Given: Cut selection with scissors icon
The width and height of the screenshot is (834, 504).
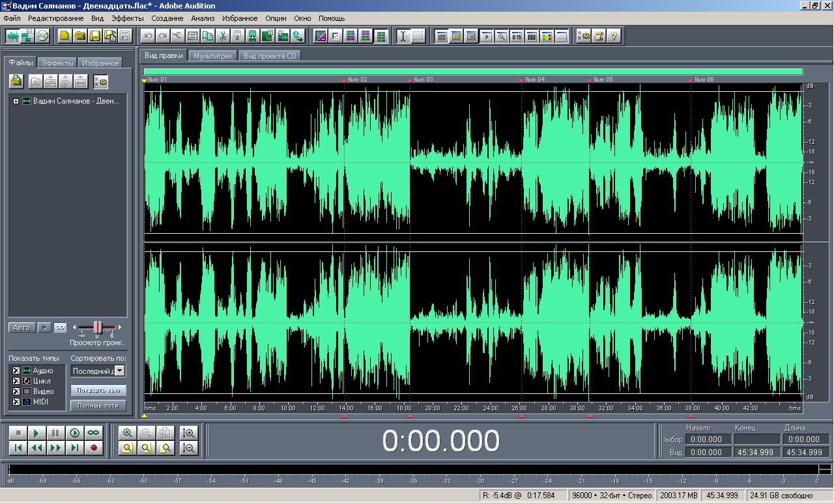Looking at the screenshot, I should click(x=223, y=36).
